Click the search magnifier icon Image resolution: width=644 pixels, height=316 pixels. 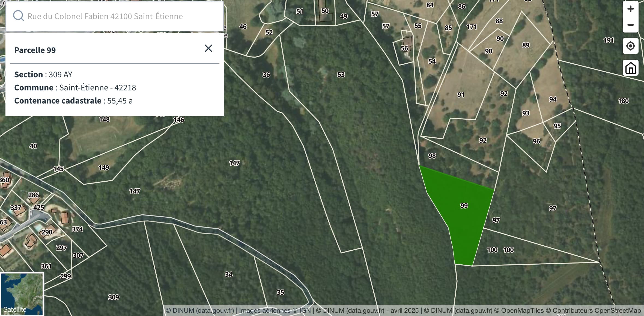click(x=18, y=16)
